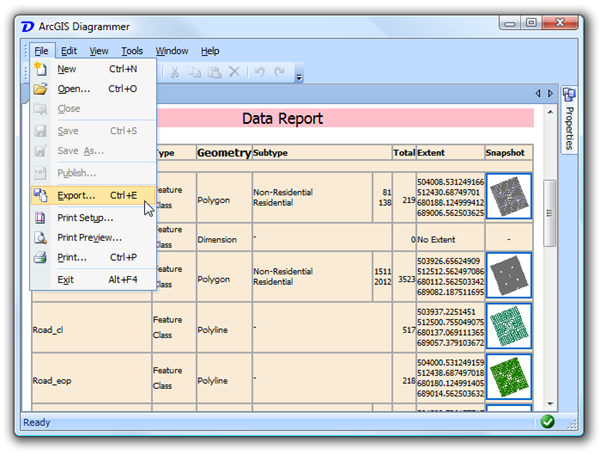Click the tab scroll left arrow
Screen dimensions: 600x455
click(537, 93)
